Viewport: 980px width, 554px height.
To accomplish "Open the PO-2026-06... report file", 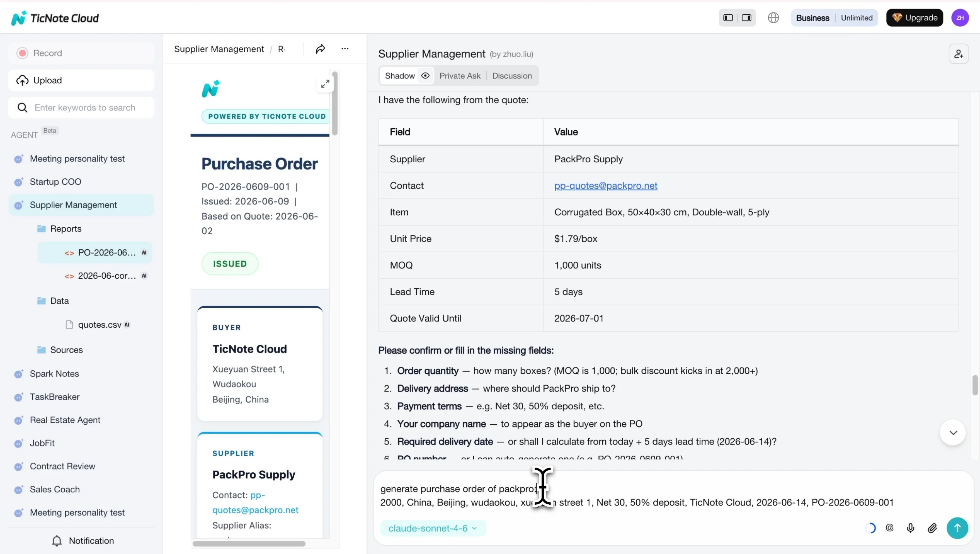I will 95,252.
